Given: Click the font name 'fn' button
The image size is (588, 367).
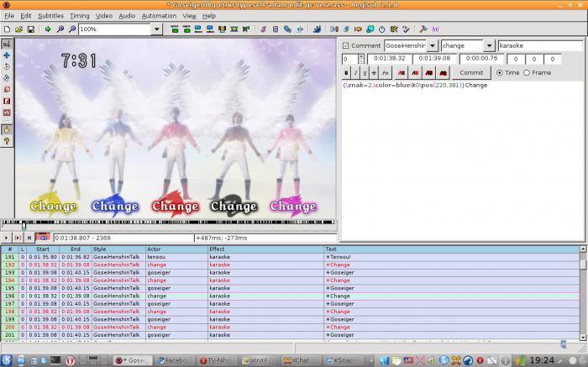Looking at the screenshot, I should pyautogui.click(x=385, y=73).
